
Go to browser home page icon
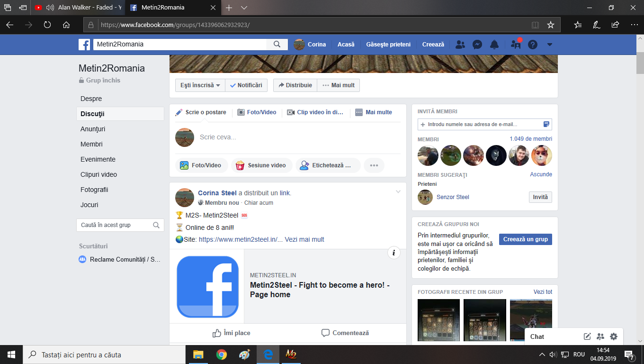click(66, 25)
